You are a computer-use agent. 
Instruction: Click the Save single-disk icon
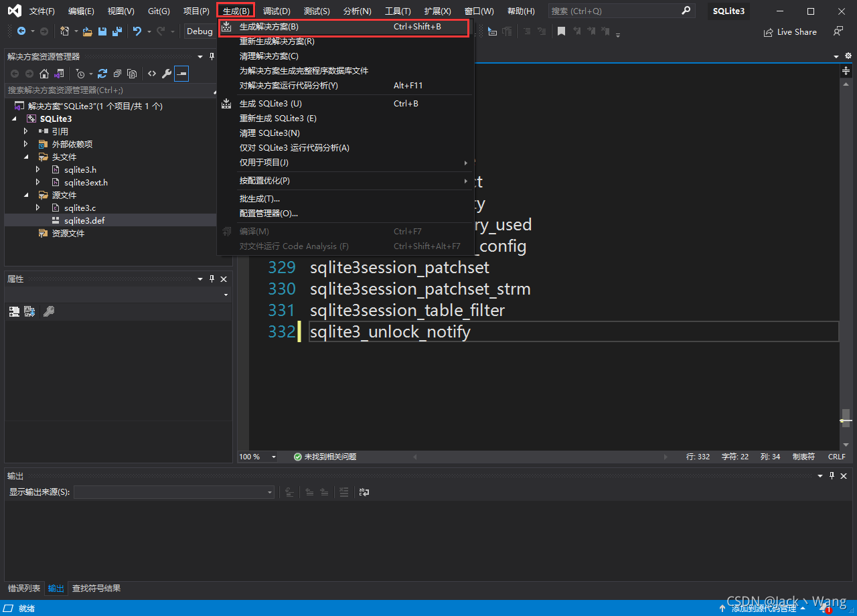click(102, 31)
